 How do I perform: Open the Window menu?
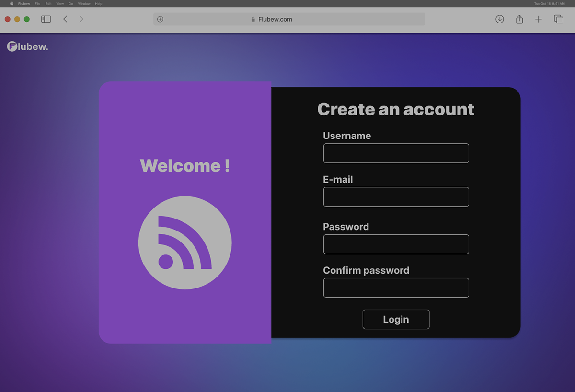coord(84,3)
